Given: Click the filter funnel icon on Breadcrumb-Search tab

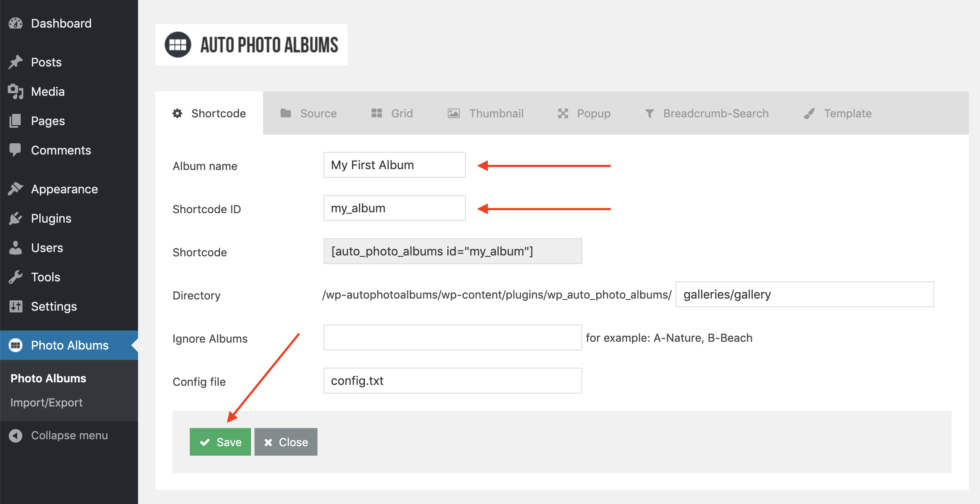Looking at the screenshot, I should pyautogui.click(x=650, y=113).
